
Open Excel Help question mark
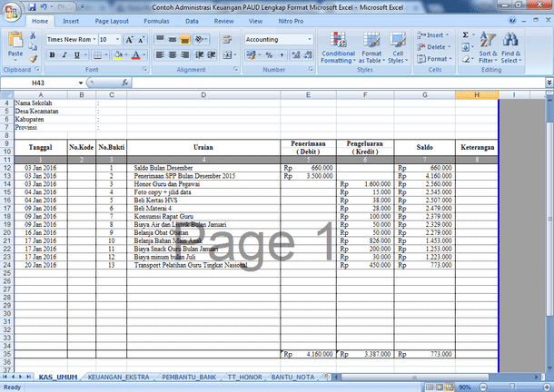coord(512,21)
